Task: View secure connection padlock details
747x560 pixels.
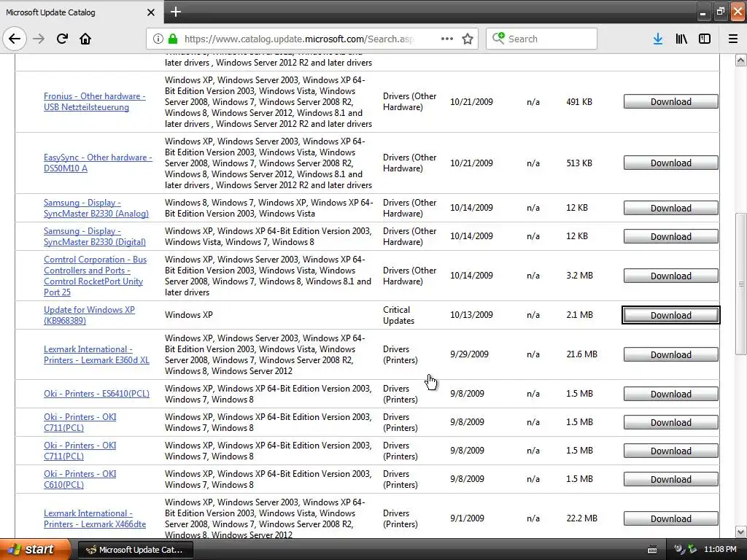Action: (x=173, y=39)
